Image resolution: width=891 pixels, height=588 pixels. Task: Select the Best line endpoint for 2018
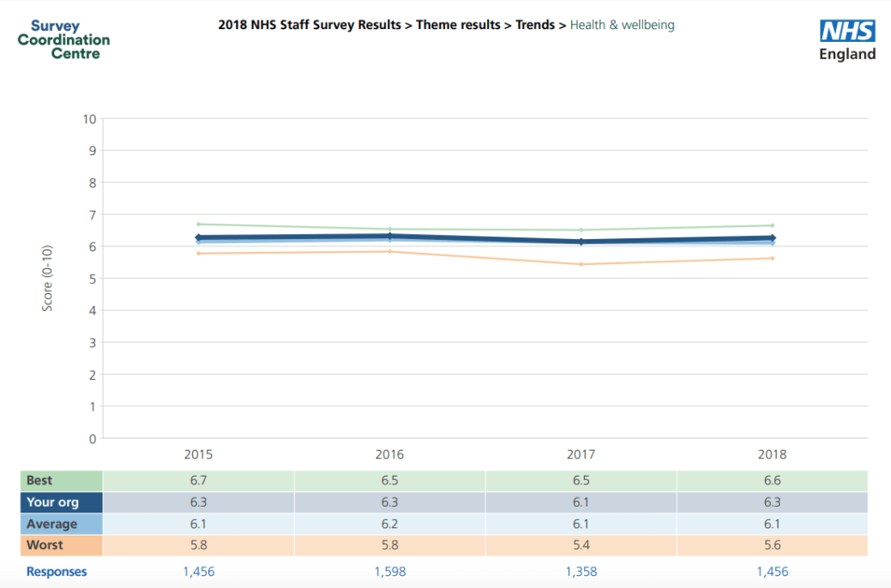point(771,225)
